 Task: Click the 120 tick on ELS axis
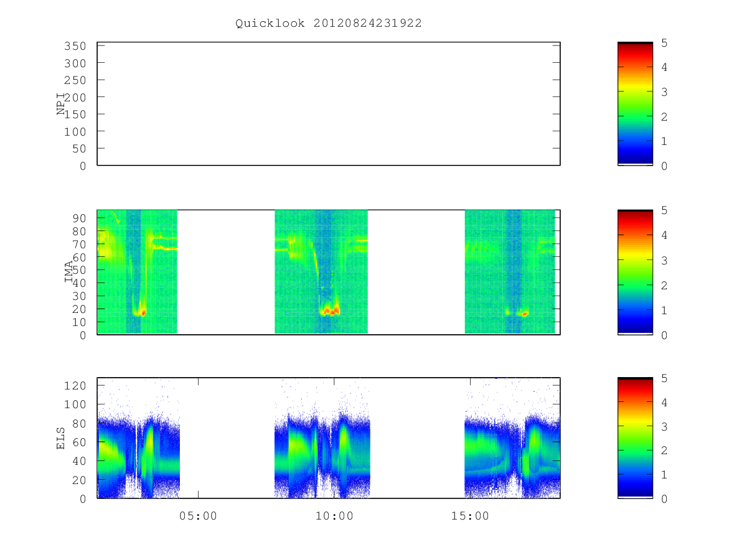pyautogui.click(x=75, y=386)
